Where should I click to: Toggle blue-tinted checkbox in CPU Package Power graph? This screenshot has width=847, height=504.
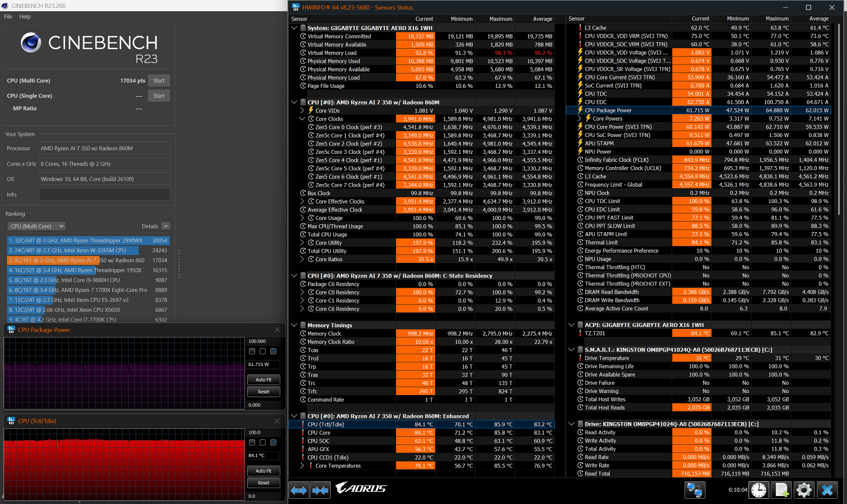[273, 351]
